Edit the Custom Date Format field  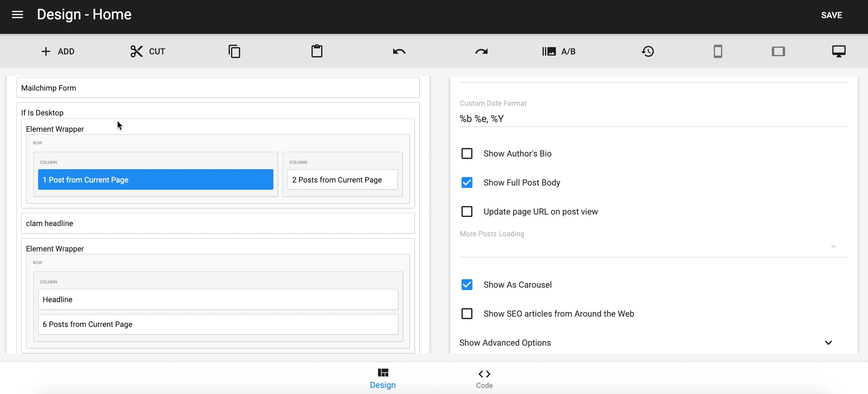click(653, 119)
